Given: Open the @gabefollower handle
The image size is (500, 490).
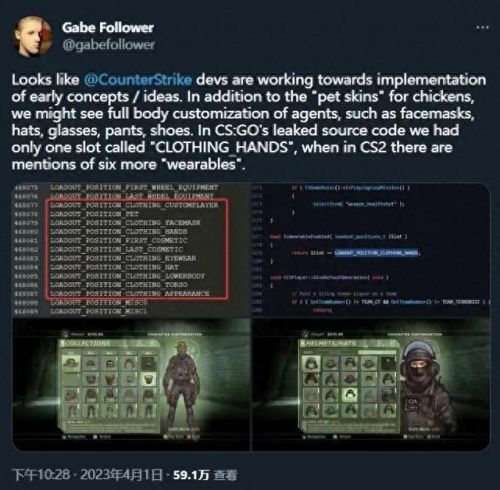Looking at the screenshot, I should tap(108, 45).
